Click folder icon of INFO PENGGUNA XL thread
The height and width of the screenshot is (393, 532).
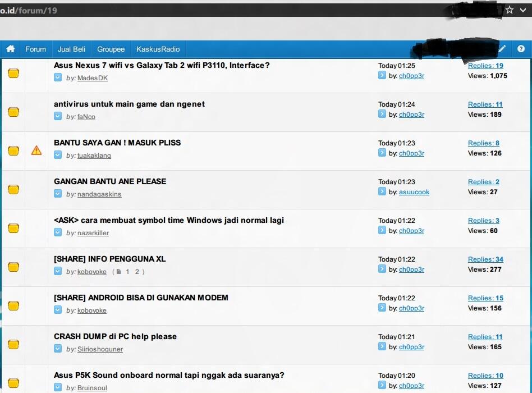tap(13, 267)
